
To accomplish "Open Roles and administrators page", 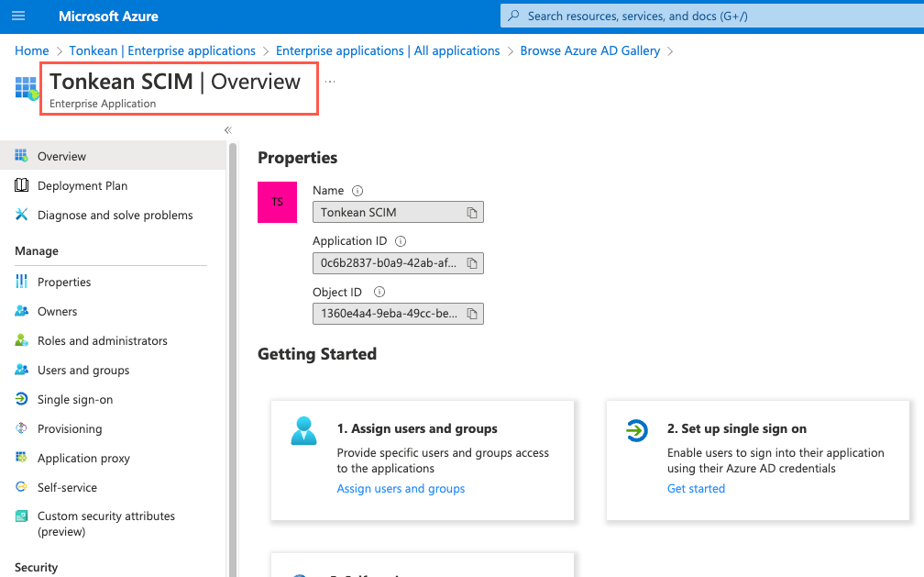I will tap(102, 340).
